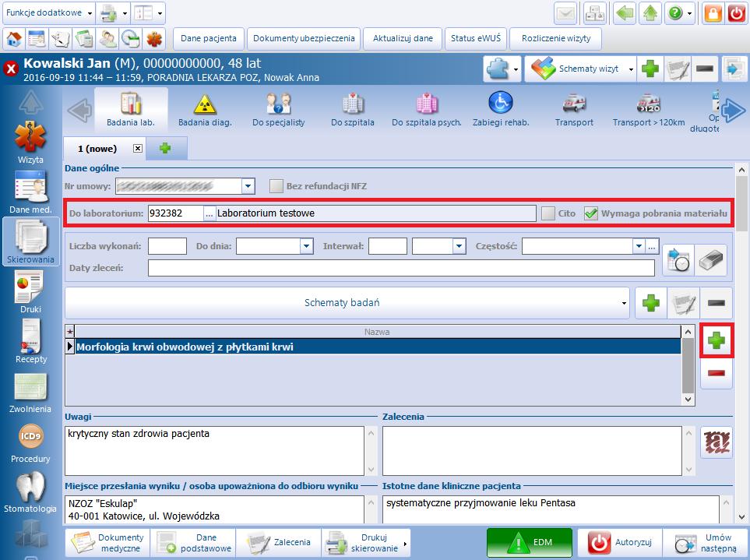
Task: Switch to Do szpitala psych. tab
Action: click(427, 110)
